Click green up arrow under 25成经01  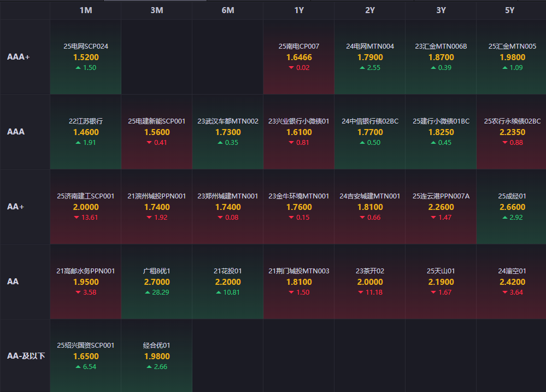click(x=504, y=218)
